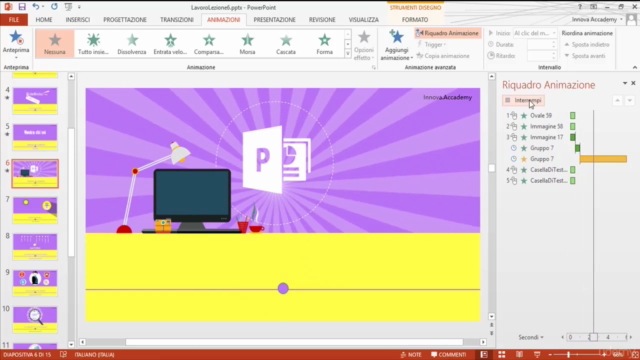The image size is (640, 360).
Task: Click the Intertempi play button
Action: point(524,100)
